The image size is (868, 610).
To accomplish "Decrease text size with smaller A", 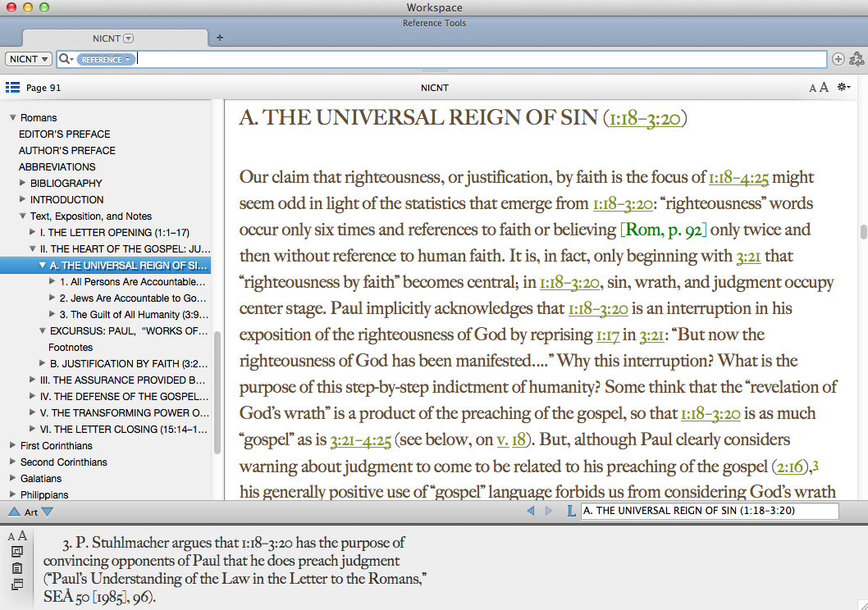I will click(x=813, y=88).
